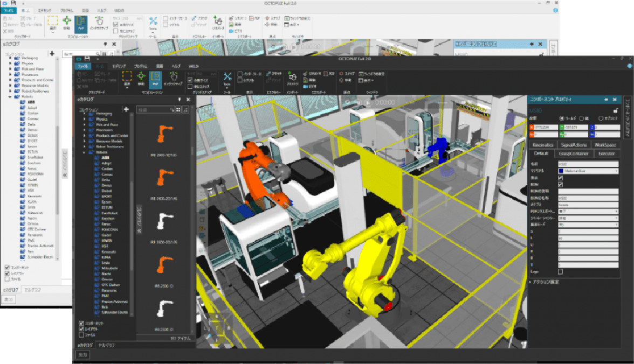Expand the Pick and Place folder in dark tree
Screen dimensions: 634x364
tap(84, 124)
